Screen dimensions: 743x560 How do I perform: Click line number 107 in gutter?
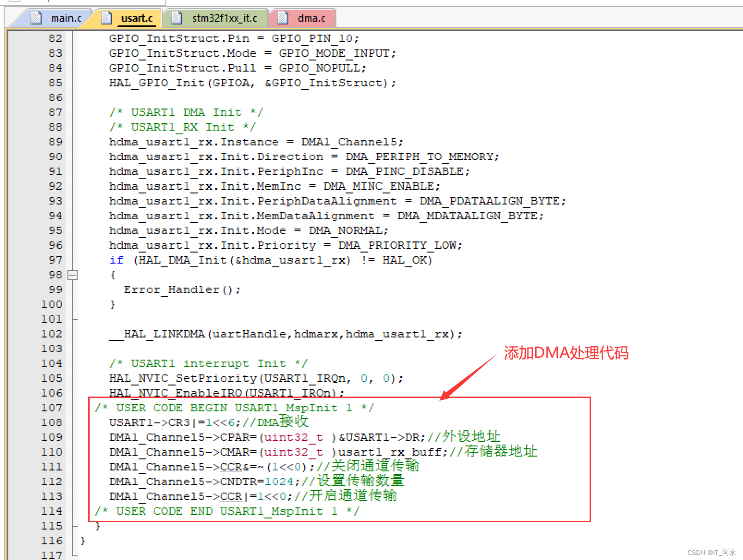(51, 408)
